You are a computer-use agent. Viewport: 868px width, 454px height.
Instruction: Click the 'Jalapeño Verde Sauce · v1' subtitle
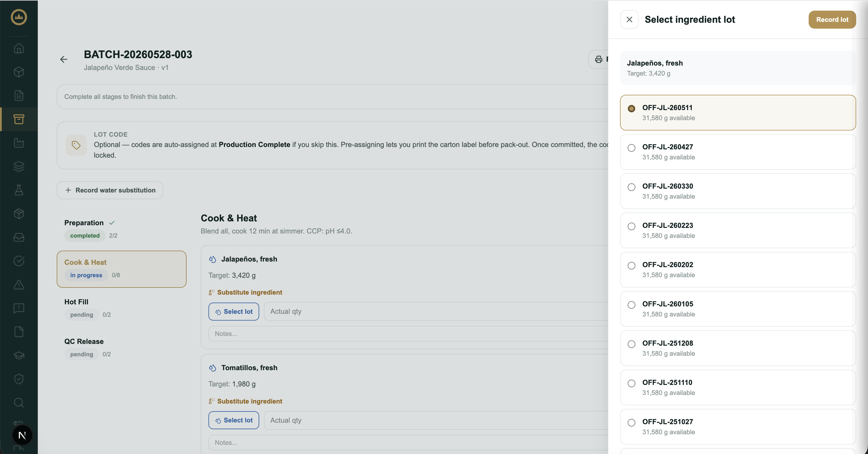[126, 68]
